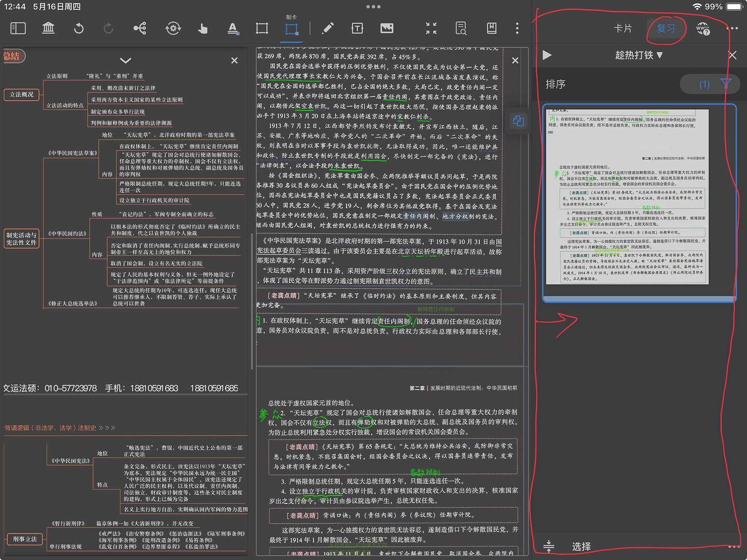Image resolution: width=747 pixels, height=560 pixels.
Task: Open the library home icon
Action: (x=48, y=28)
